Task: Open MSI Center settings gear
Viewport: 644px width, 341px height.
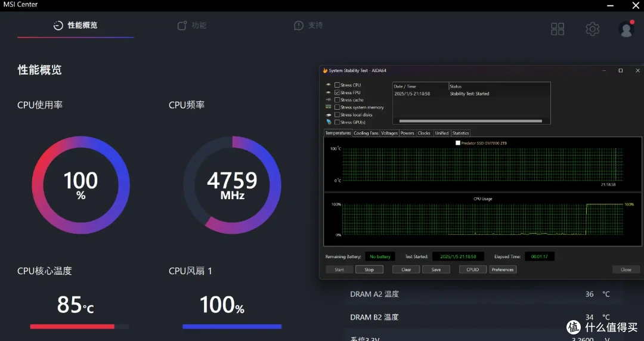Action: tap(592, 29)
